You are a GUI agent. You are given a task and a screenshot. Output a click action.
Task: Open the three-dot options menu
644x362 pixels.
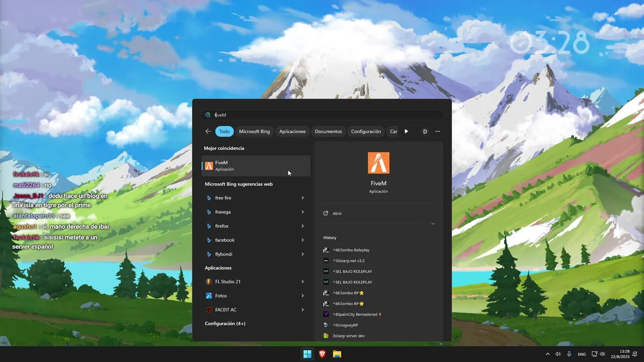click(x=438, y=131)
